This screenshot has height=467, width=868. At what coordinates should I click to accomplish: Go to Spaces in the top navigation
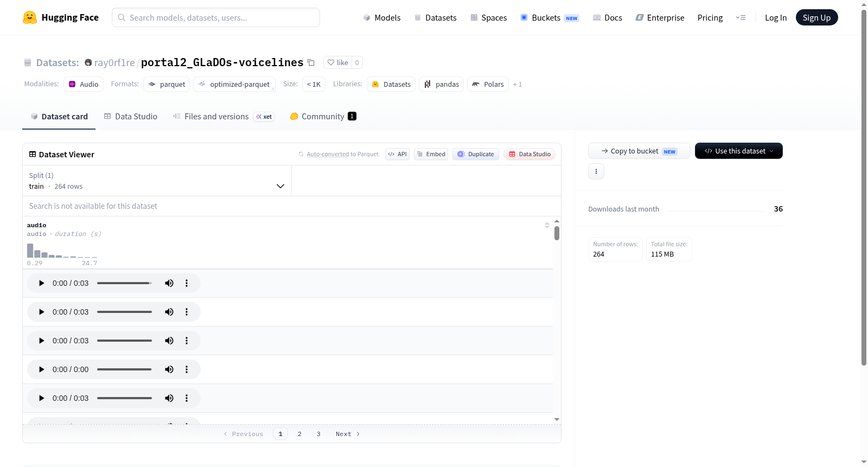tap(489, 17)
